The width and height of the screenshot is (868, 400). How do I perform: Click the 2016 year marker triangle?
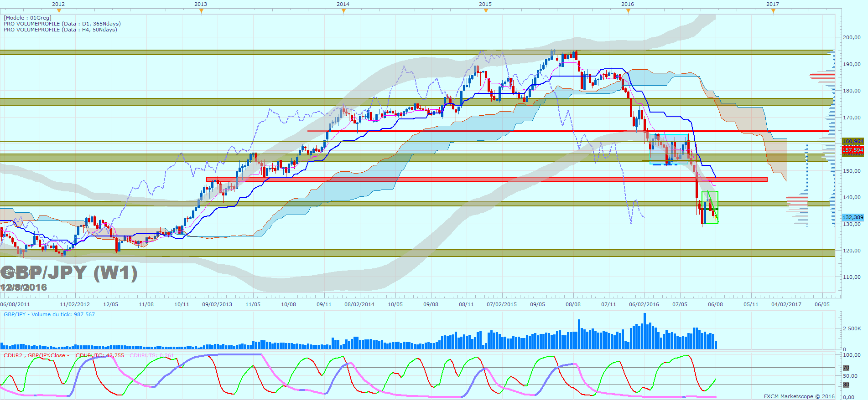pos(628,11)
